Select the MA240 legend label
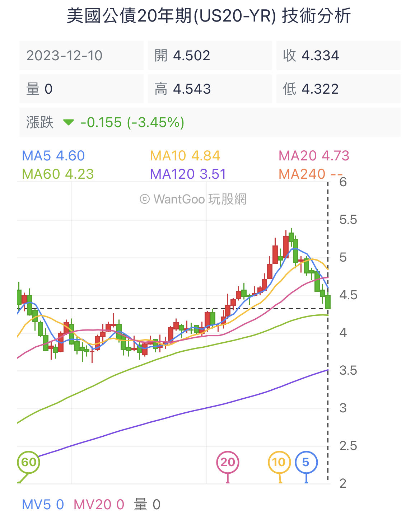This screenshot has height=520, width=420. [311, 174]
